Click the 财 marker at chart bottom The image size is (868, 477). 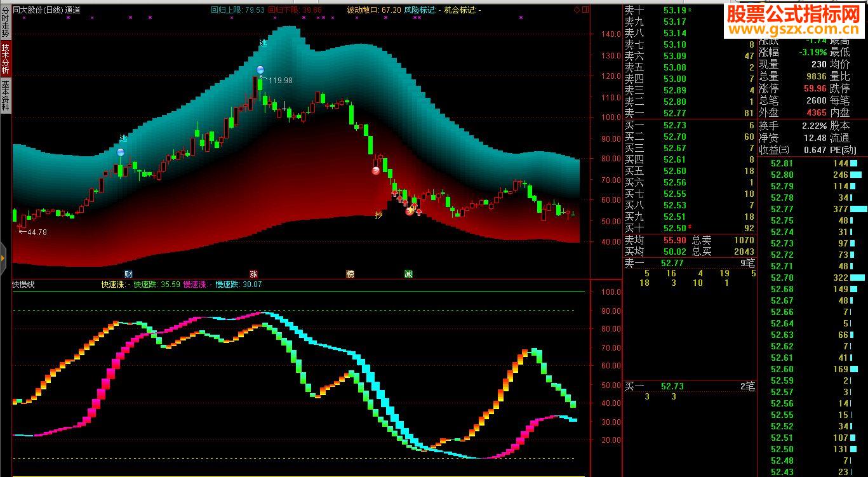point(128,274)
